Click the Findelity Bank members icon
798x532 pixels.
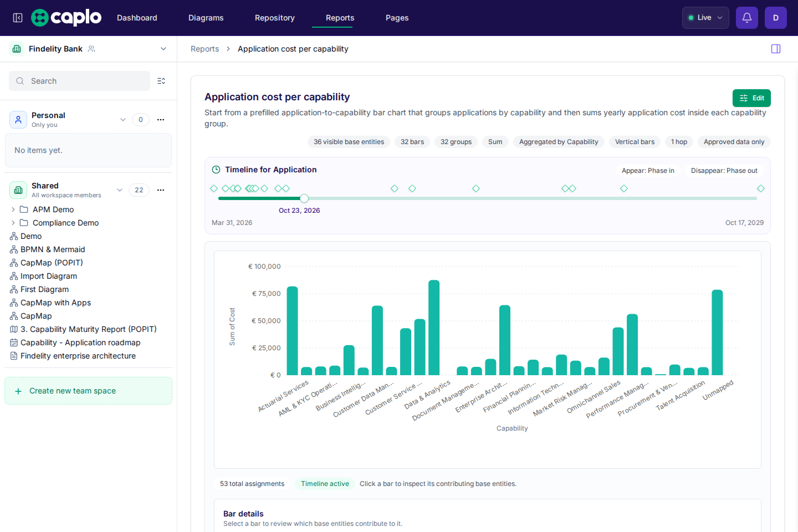coord(91,49)
